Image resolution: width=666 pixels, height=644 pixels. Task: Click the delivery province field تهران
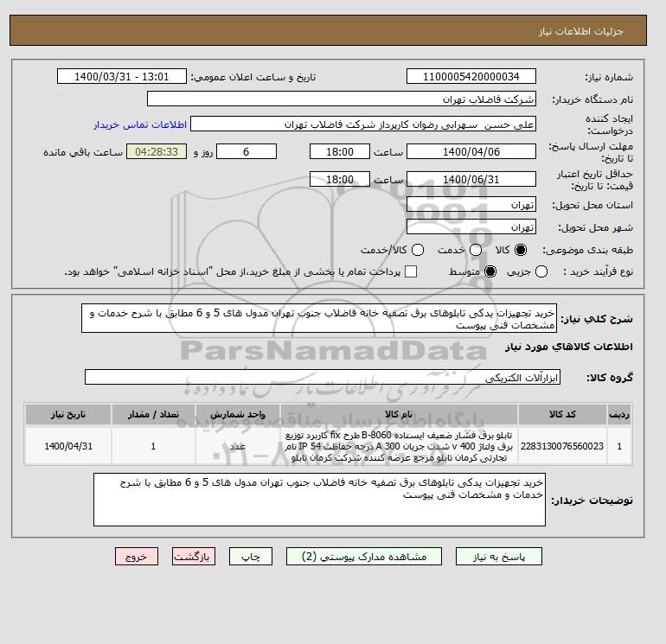pos(471,205)
